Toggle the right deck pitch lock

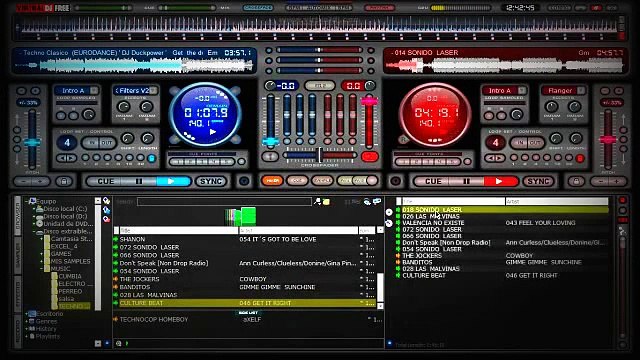coord(576,181)
